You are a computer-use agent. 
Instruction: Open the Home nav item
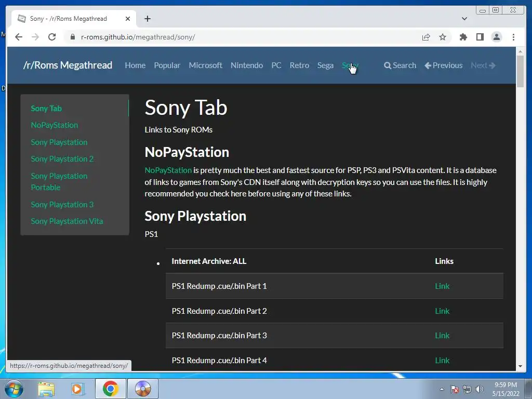coord(135,65)
